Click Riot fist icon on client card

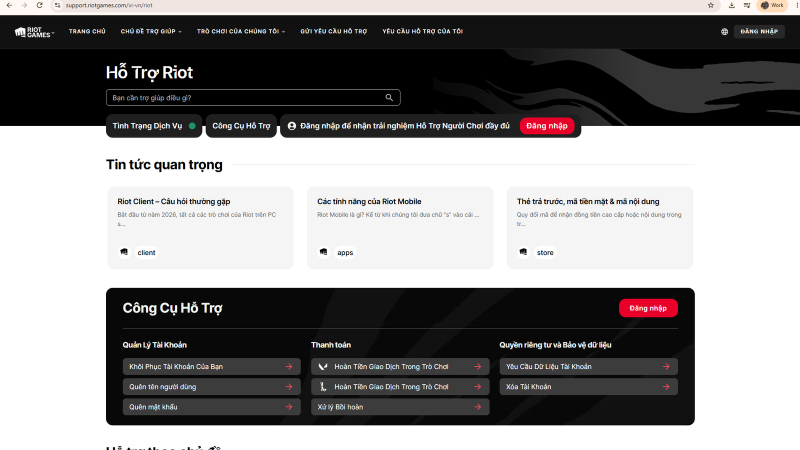tap(124, 252)
